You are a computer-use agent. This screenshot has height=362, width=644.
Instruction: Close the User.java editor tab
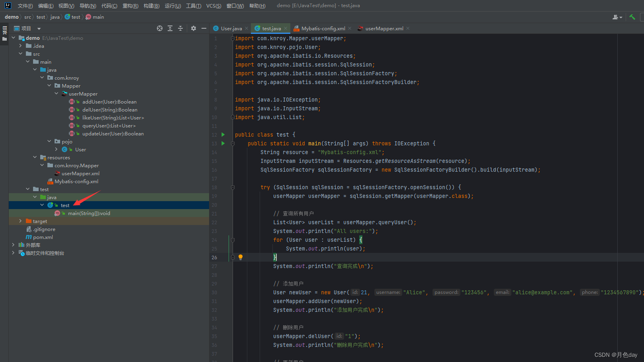pos(247,28)
